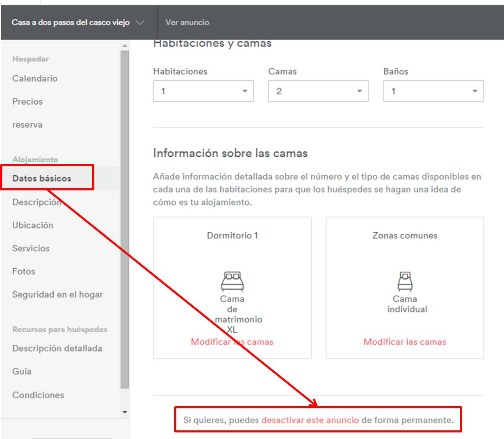Navigate to Ubicación settings

coord(33,225)
